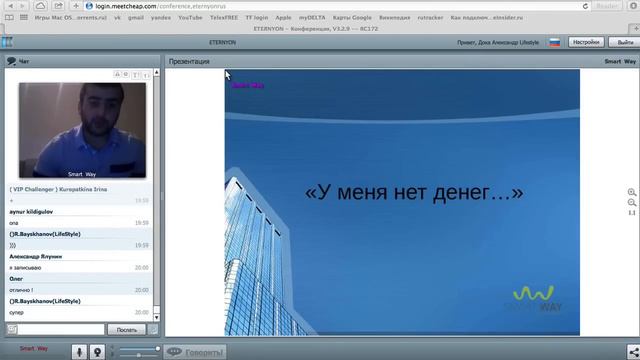The height and width of the screenshot is (360, 640).
Task: Open the TT login bookmark
Action: pyautogui.click(x=257, y=18)
